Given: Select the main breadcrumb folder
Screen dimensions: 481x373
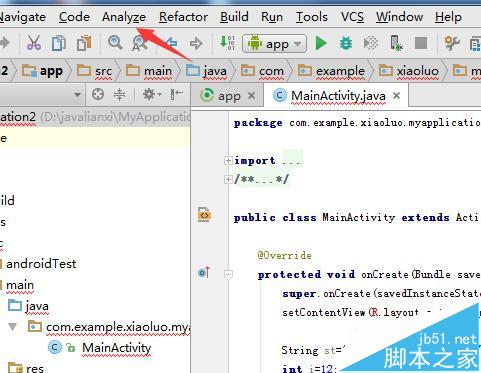Looking at the screenshot, I should pos(149,71).
